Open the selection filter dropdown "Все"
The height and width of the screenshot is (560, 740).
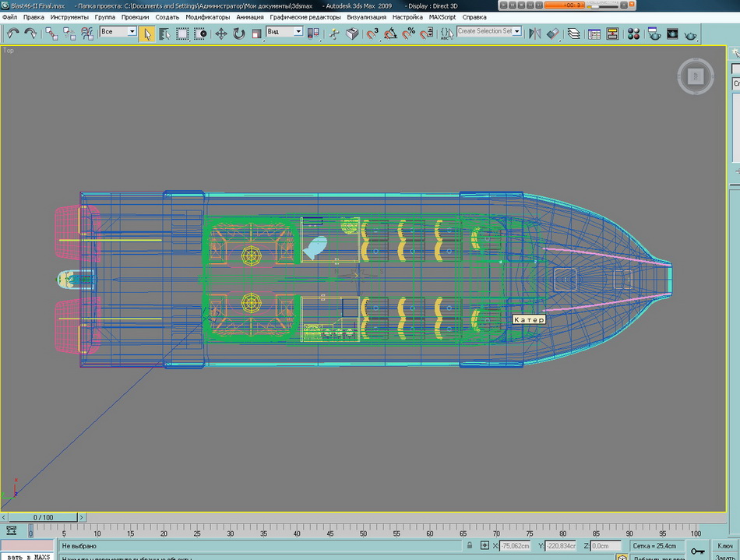(x=118, y=32)
